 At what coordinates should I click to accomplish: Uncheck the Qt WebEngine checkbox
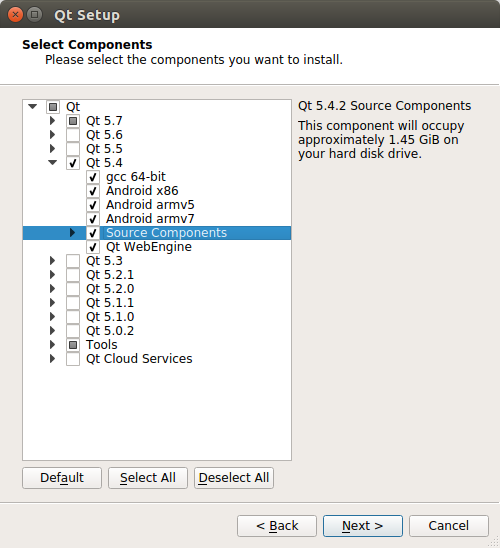tap(93, 247)
